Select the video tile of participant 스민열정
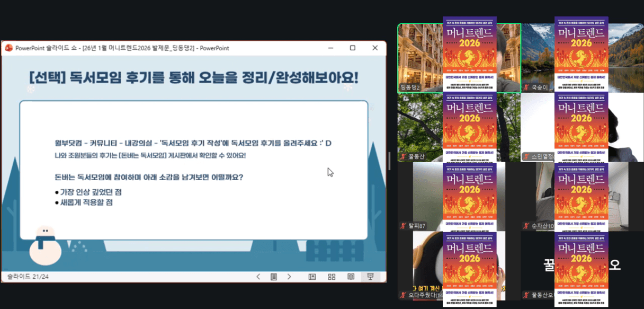 [583, 128]
